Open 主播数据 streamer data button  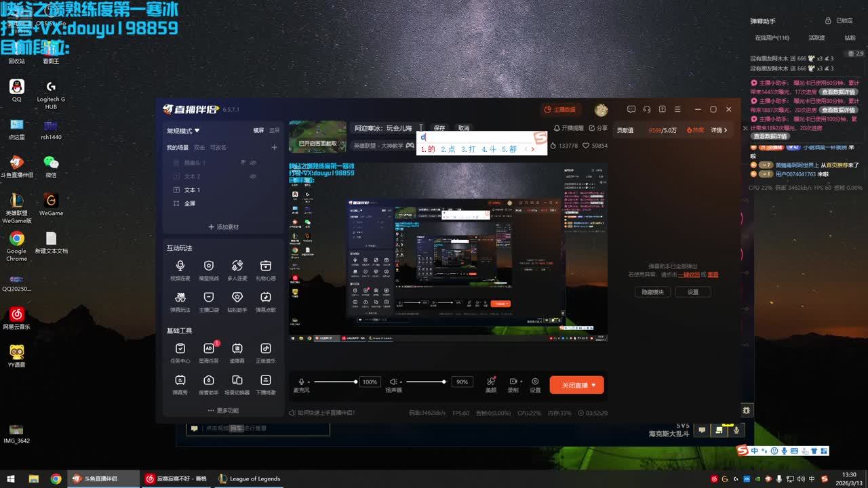(x=560, y=109)
